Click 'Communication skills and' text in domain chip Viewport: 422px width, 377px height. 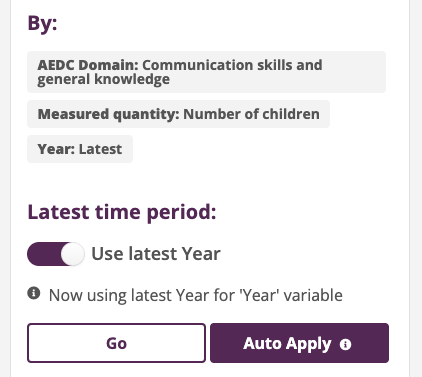click(232, 65)
